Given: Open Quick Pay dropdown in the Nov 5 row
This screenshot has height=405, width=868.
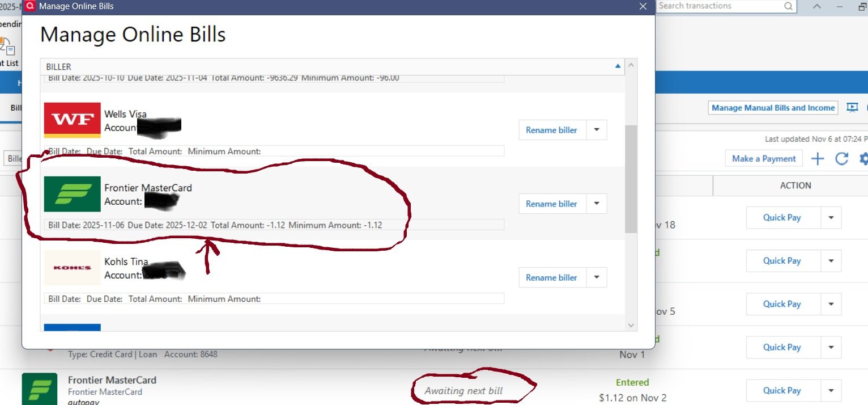Looking at the screenshot, I should (831, 304).
